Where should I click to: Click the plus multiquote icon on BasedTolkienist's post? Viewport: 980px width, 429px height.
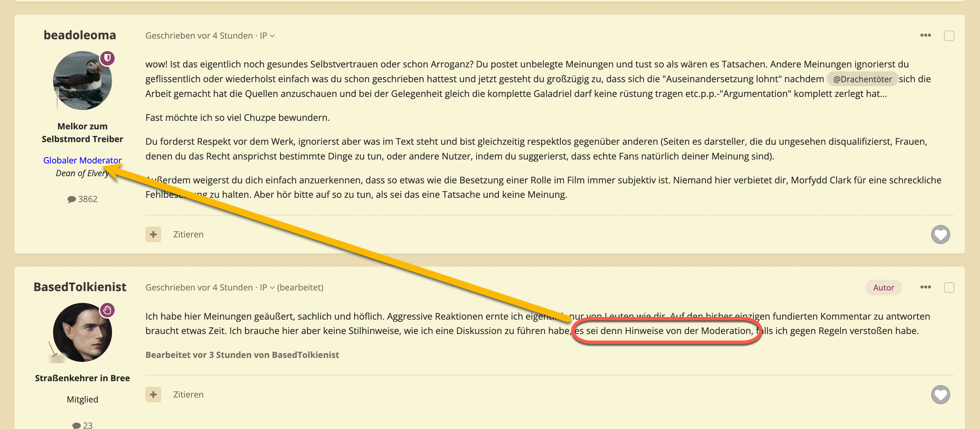click(153, 394)
